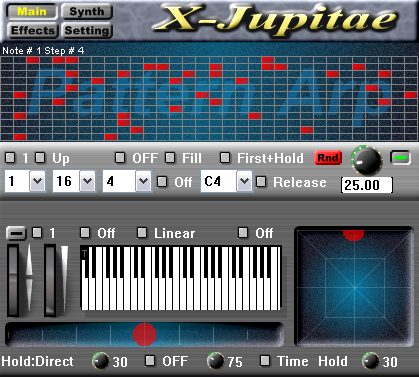
Task: Open the Synth tab
Action: point(87,12)
